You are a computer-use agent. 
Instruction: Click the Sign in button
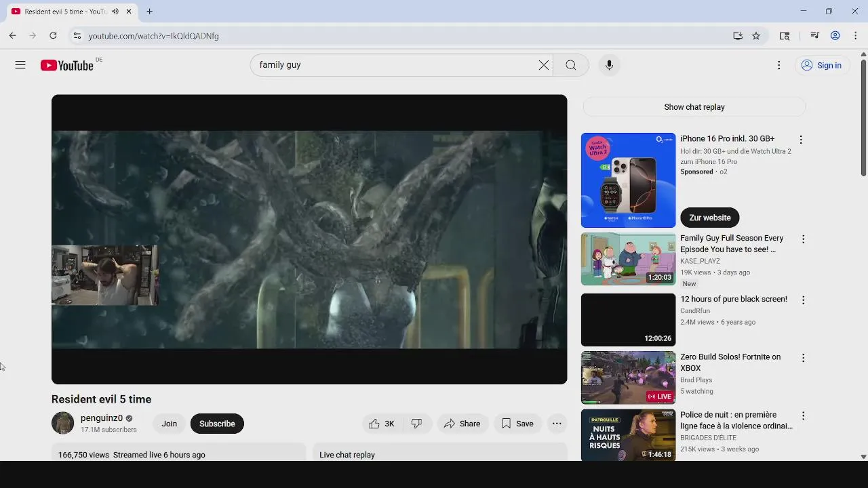821,65
